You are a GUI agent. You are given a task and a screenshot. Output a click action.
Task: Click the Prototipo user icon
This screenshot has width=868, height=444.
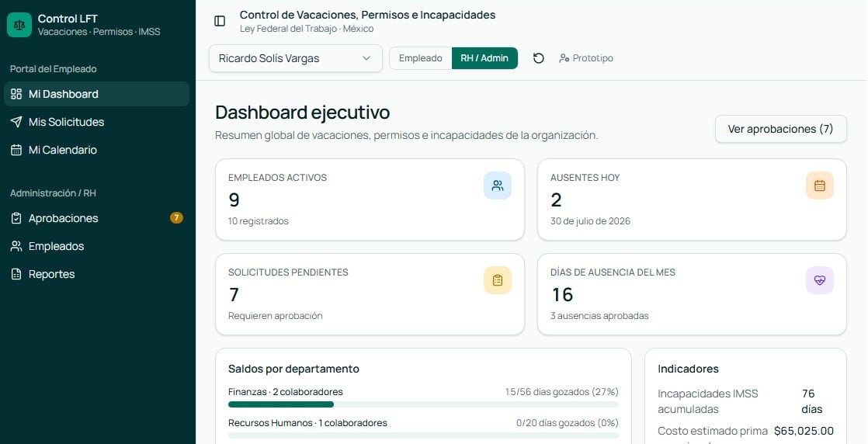[564, 58]
